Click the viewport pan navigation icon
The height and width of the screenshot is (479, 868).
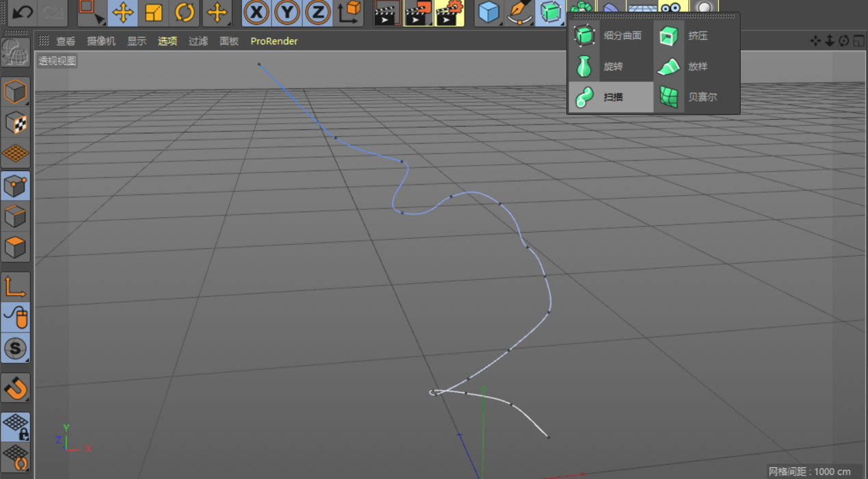point(815,41)
